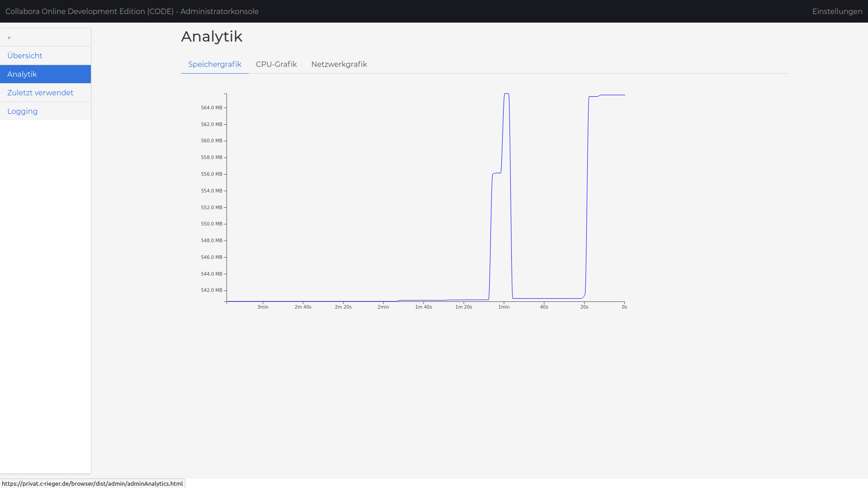The image size is (868, 488).
Task: Click the 2m 40s axis label
Action: point(303,307)
